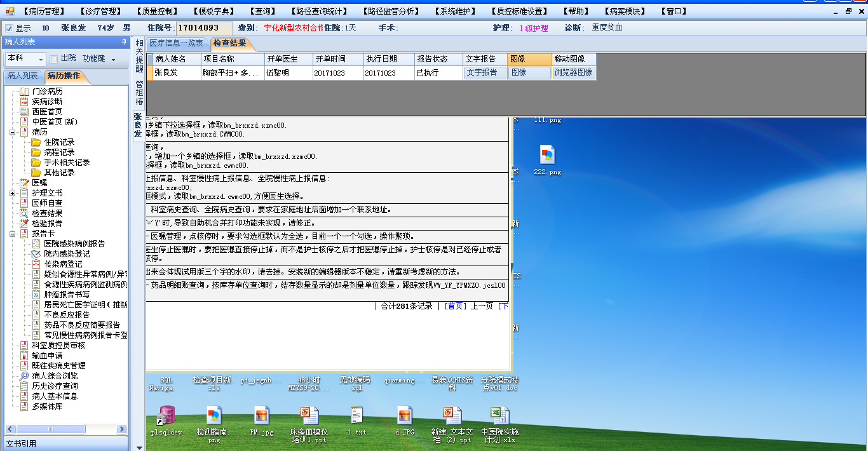
Task: Open the 床旁血糖仪培训1.ppt desktop file
Action: tap(309, 415)
